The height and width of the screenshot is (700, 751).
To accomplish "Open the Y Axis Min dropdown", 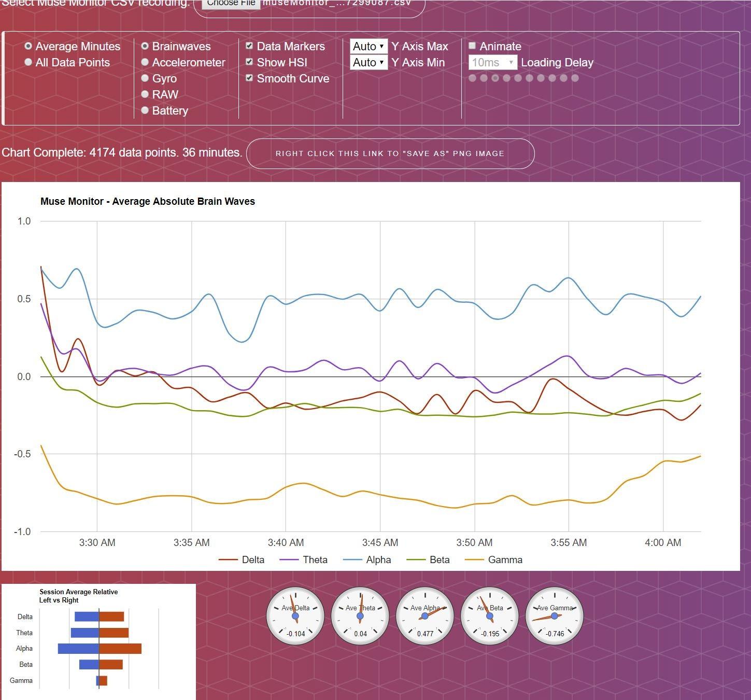I will coord(369,62).
